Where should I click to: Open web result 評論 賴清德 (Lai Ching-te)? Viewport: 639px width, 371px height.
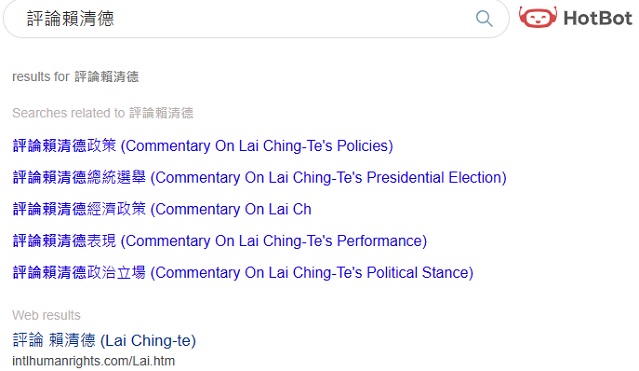[x=104, y=340]
